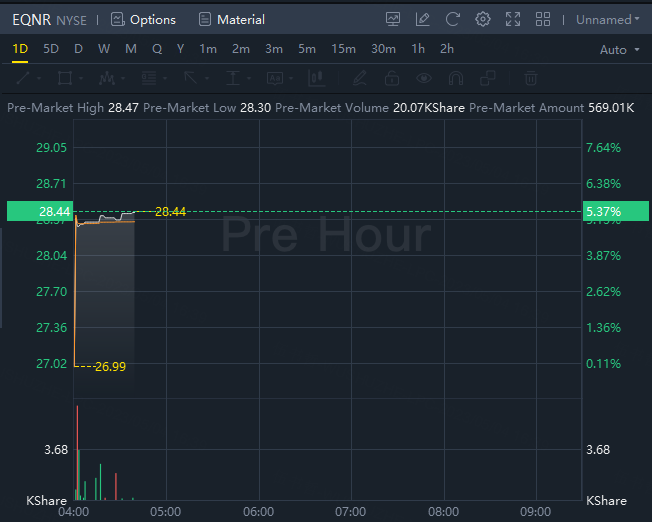
Task: Click the 05:00 time axis label
Action: pyautogui.click(x=166, y=512)
